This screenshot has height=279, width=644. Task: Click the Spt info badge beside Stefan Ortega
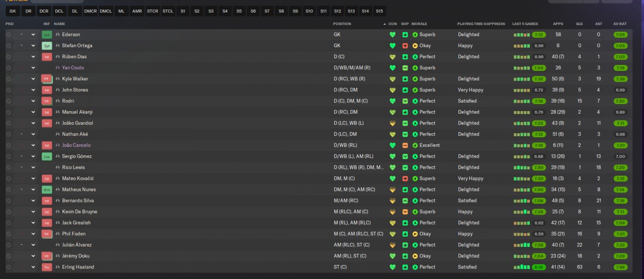(47, 46)
